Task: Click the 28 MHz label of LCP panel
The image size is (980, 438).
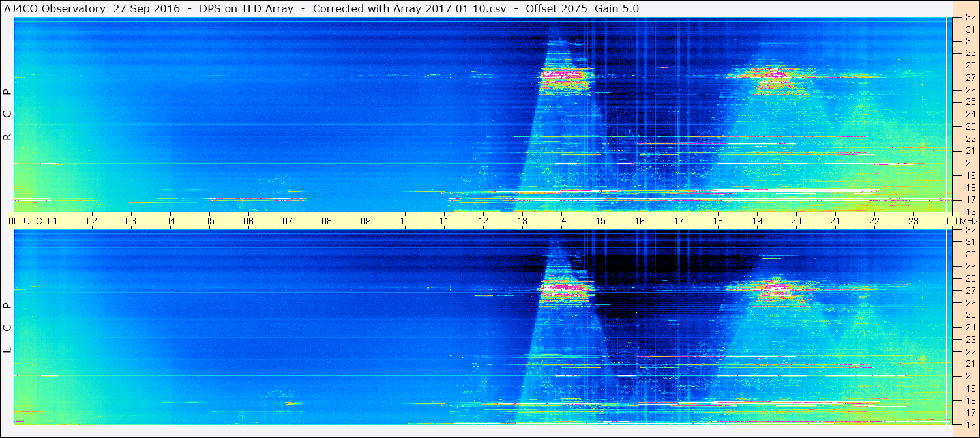Action: coord(970,278)
